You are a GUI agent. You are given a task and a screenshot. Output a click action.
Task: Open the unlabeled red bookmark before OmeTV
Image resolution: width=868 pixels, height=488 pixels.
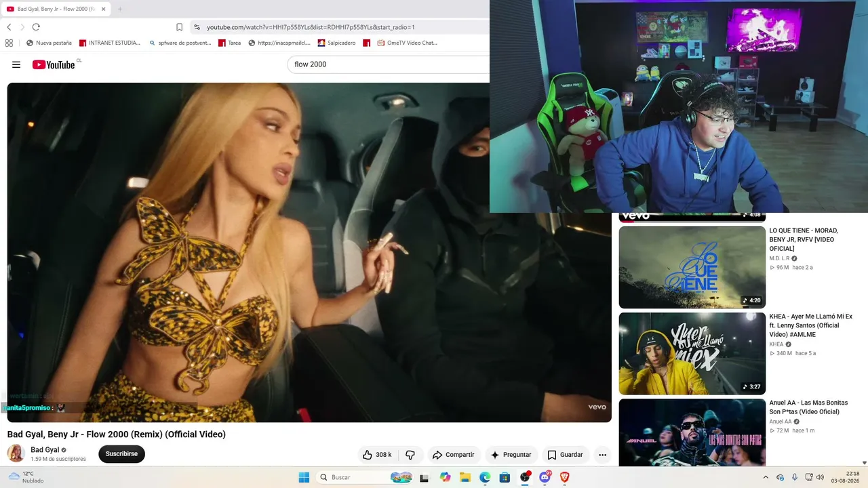pos(366,43)
